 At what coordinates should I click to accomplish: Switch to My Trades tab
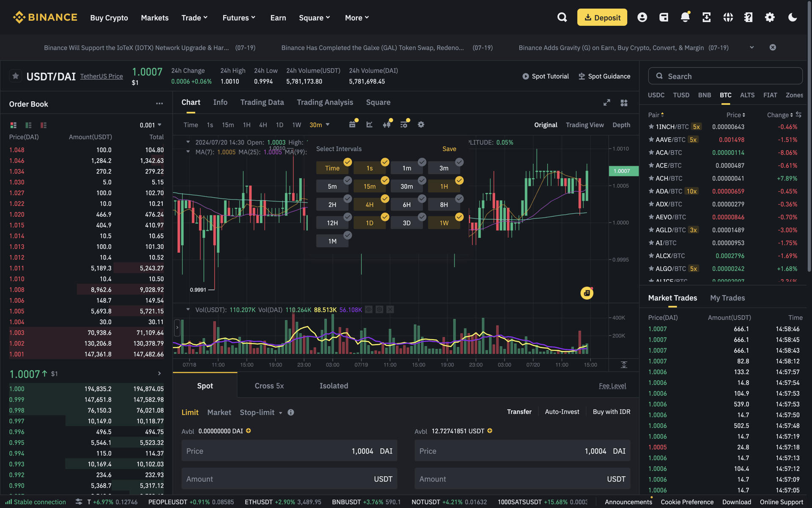coord(727,298)
